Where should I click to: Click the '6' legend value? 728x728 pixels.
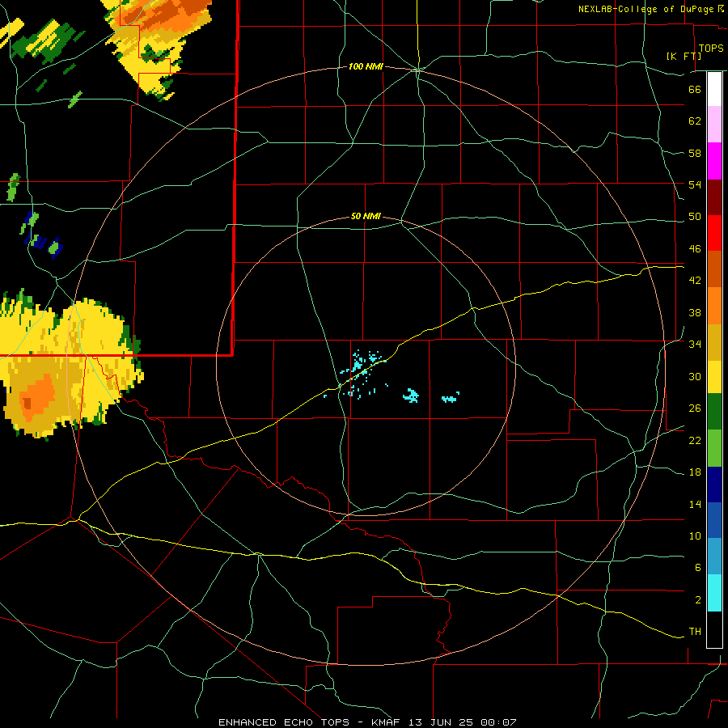point(697,568)
